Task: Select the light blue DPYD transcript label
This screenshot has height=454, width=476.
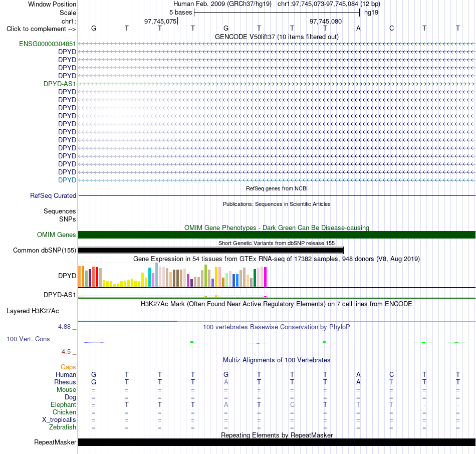Action: coord(67,180)
